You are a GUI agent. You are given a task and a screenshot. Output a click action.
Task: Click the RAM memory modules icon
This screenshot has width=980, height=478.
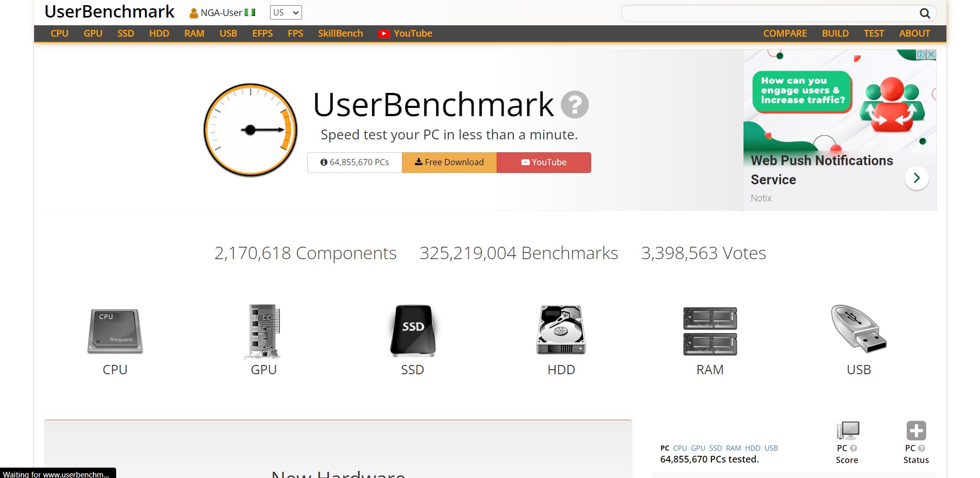(710, 331)
